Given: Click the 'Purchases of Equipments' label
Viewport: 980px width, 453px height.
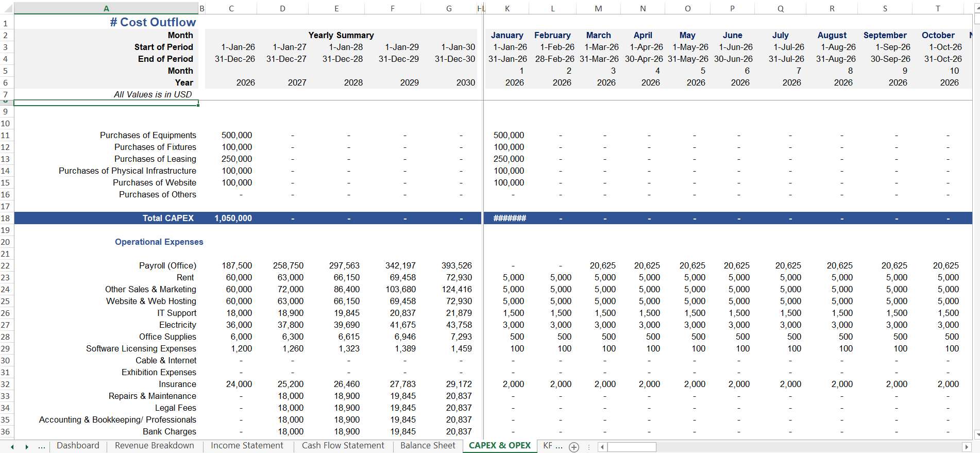Looking at the screenshot, I should click(x=148, y=135).
